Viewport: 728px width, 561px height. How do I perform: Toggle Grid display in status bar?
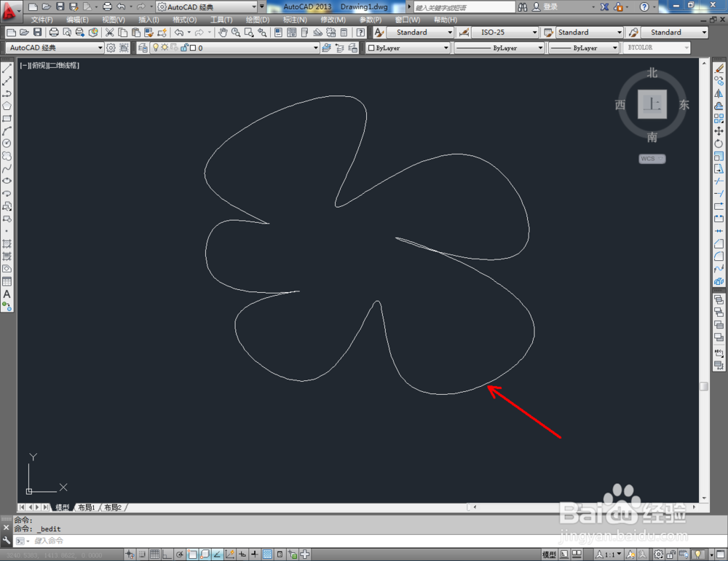coord(154,554)
